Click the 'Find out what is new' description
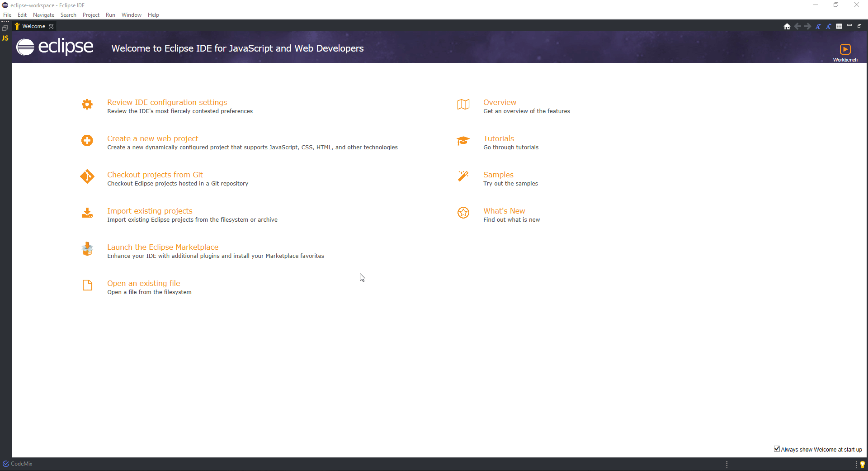The image size is (868, 471). [511, 220]
